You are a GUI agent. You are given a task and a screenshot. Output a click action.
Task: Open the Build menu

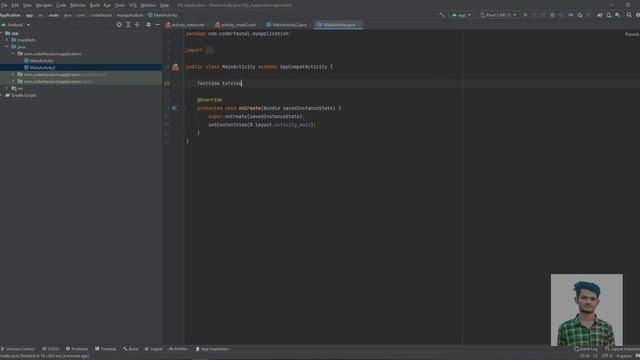tap(95, 5)
